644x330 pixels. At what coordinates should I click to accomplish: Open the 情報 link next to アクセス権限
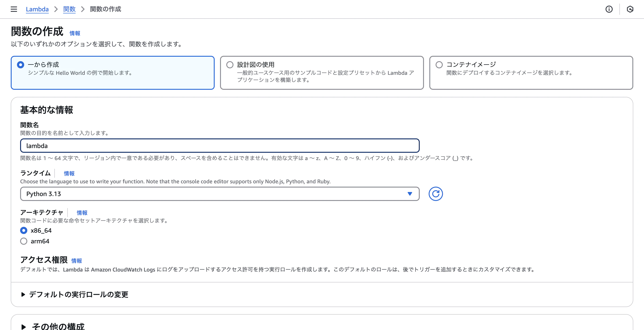pos(76,261)
